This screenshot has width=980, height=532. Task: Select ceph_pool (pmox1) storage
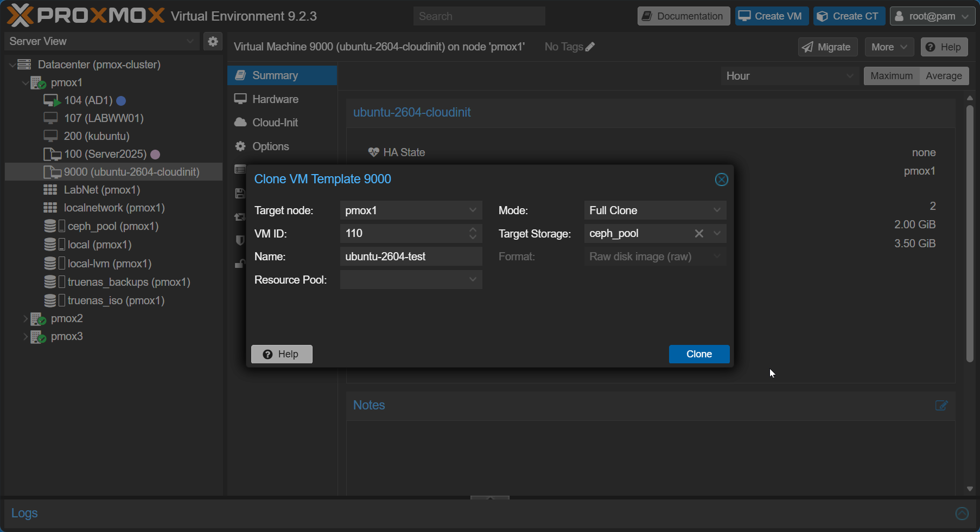113,226
